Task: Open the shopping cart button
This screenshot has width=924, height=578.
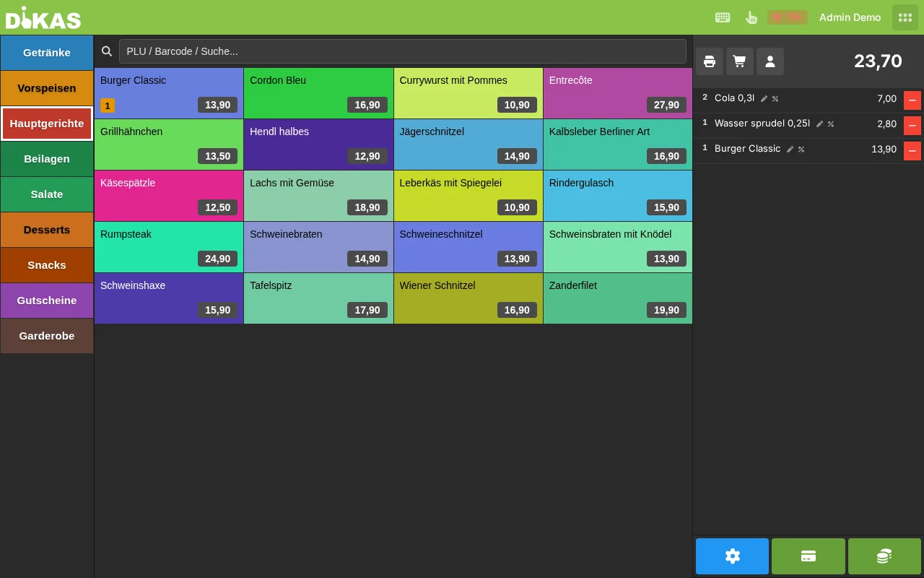Action: click(740, 61)
